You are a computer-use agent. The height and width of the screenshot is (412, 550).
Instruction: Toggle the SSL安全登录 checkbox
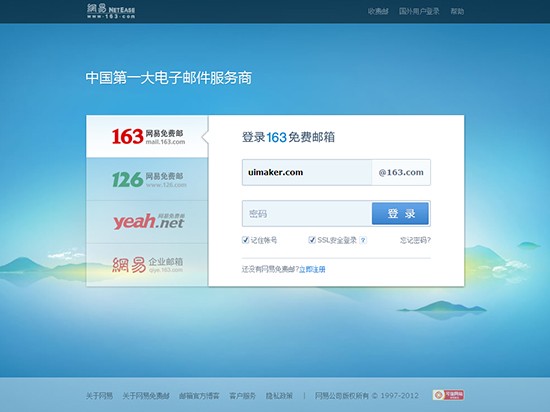click(312, 240)
